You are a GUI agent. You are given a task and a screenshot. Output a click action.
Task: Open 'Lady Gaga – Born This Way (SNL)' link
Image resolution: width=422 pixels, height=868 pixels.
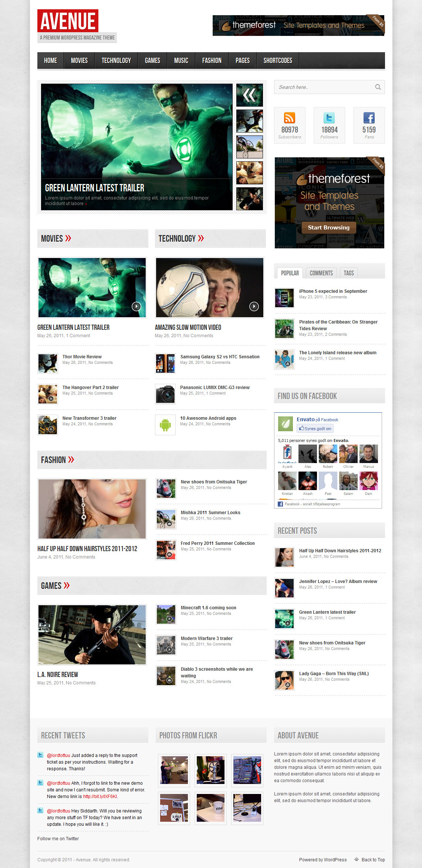click(334, 674)
